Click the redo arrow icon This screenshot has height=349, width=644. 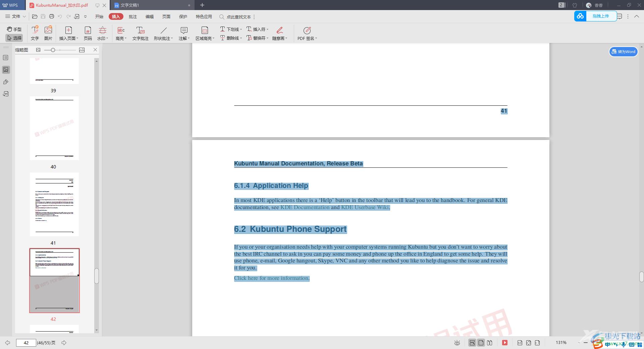coord(68,16)
